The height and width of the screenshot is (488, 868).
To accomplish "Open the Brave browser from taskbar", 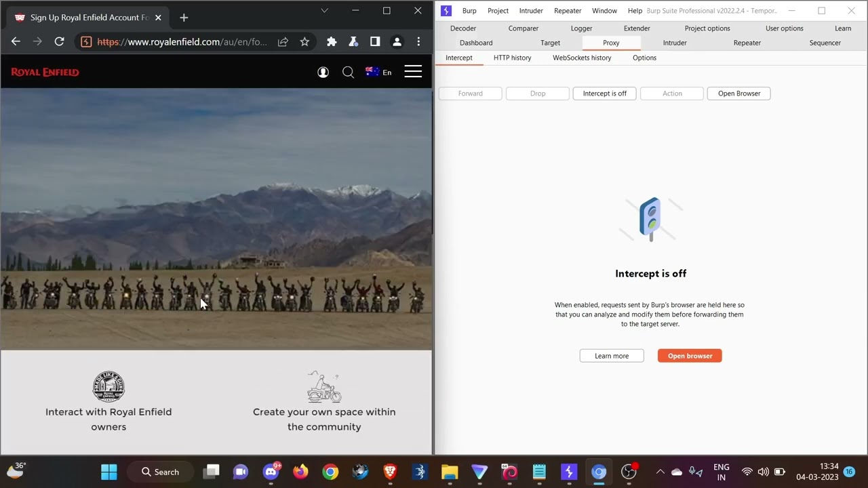I will pos(390,472).
